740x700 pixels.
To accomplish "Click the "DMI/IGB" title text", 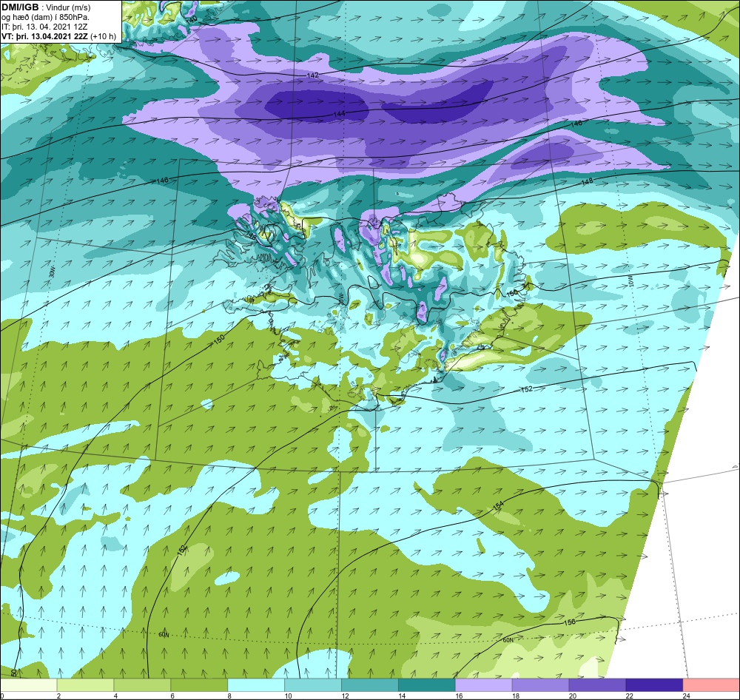I will point(20,7).
